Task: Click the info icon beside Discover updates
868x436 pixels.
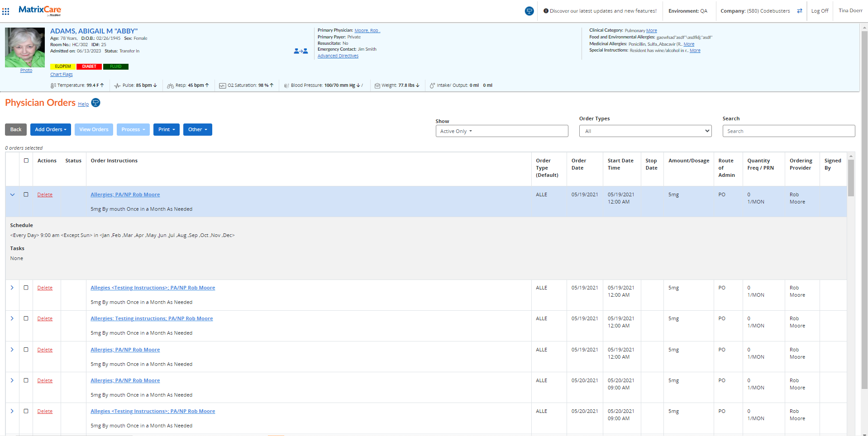Action: (546, 11)
